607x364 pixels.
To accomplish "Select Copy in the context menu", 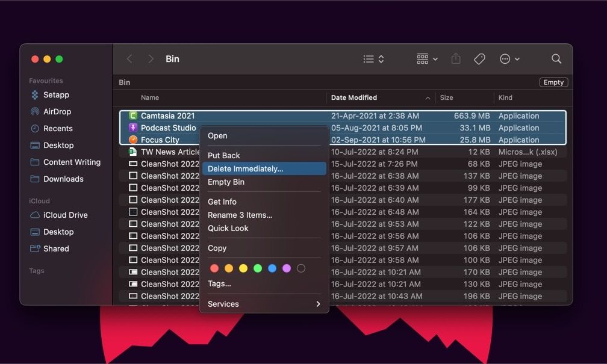I will click(264, 248).
